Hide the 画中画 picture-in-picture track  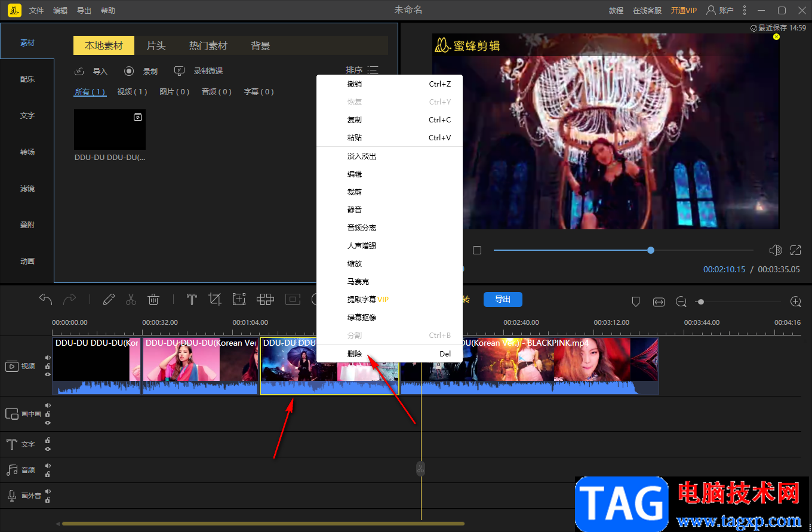(x=48, y=423)
